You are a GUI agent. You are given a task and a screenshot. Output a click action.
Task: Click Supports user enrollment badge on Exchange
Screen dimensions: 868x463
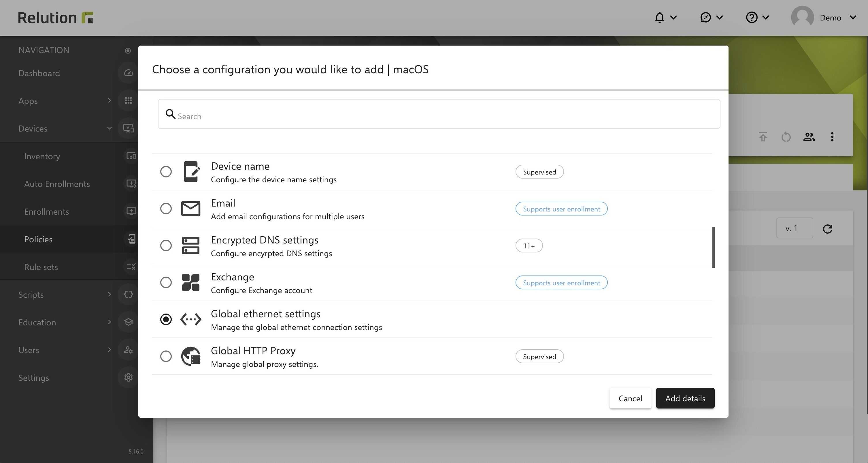pos(561,283)
